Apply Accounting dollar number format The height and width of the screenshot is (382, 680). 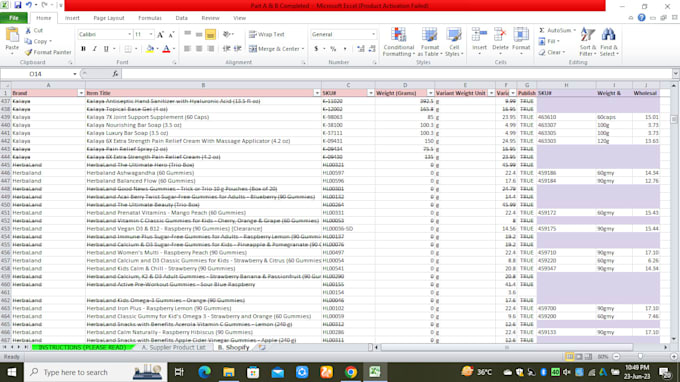(316, 49)
